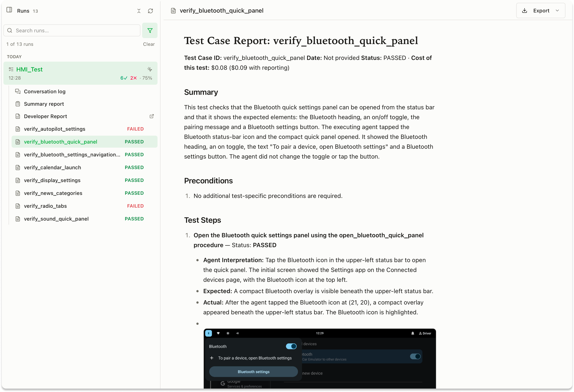Click the collapse-all runs icon
This screenshot has height=392, width=574.
(139, 11)
